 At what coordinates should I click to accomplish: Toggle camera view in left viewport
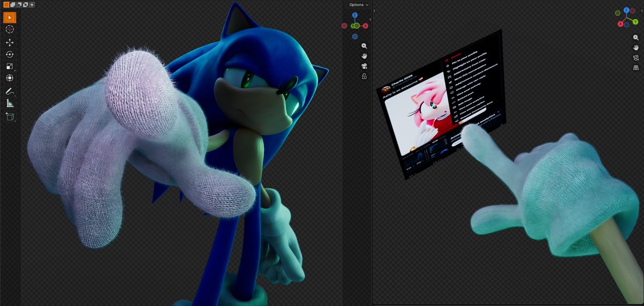[x=364, y=66]
